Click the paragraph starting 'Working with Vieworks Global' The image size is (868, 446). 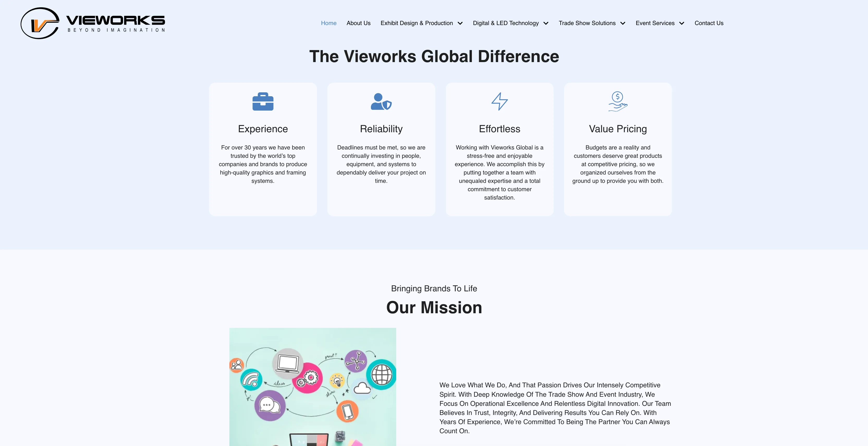[x=499, y=173]
